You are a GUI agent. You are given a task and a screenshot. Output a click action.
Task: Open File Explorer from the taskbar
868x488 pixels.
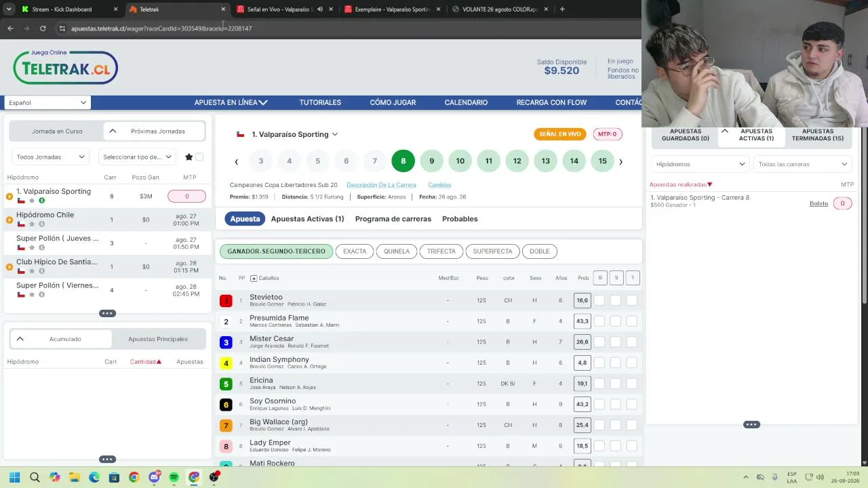point(75,477)
